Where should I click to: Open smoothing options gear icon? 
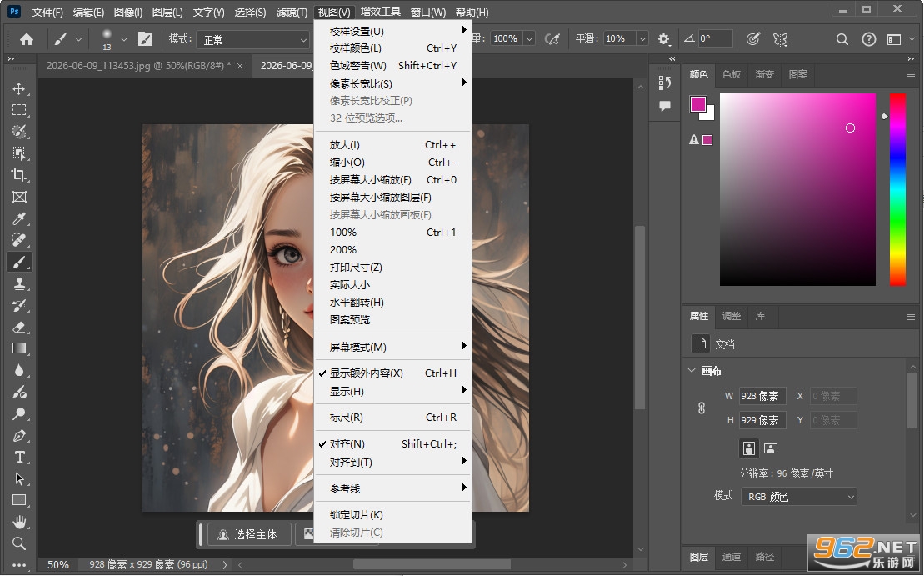(x=663, y=39)
